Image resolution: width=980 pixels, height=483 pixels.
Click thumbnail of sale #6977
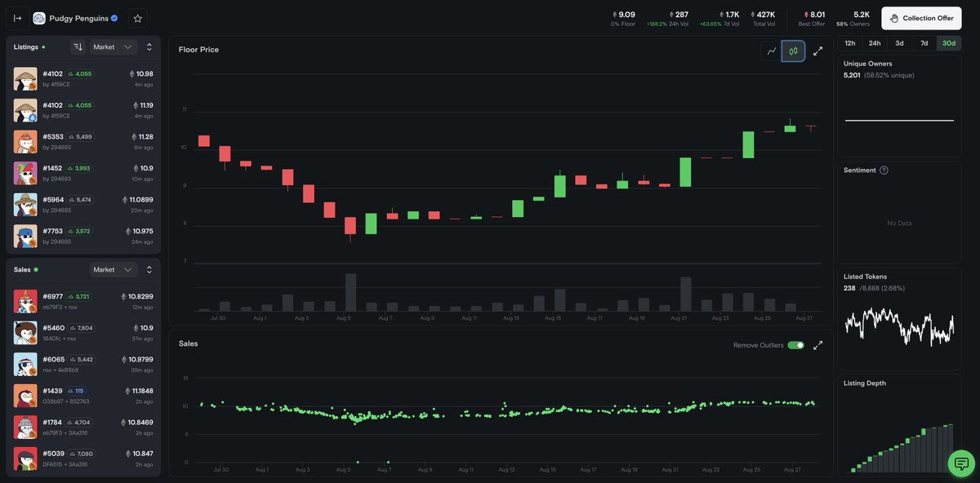25,301
